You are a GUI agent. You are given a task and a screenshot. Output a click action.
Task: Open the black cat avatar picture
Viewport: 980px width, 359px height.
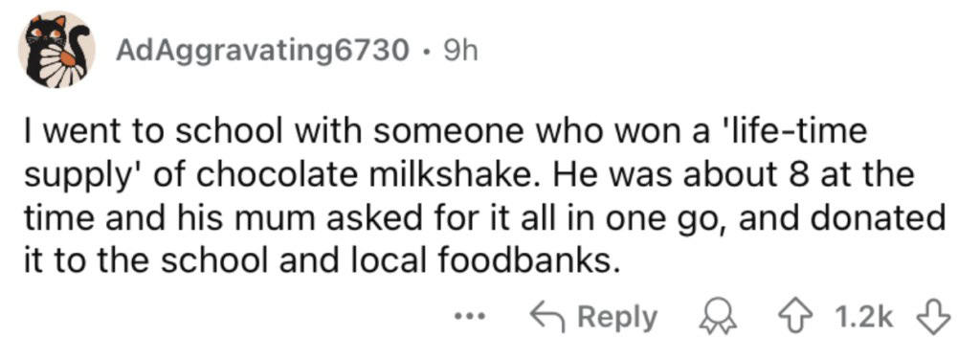[x=59, y=50]
